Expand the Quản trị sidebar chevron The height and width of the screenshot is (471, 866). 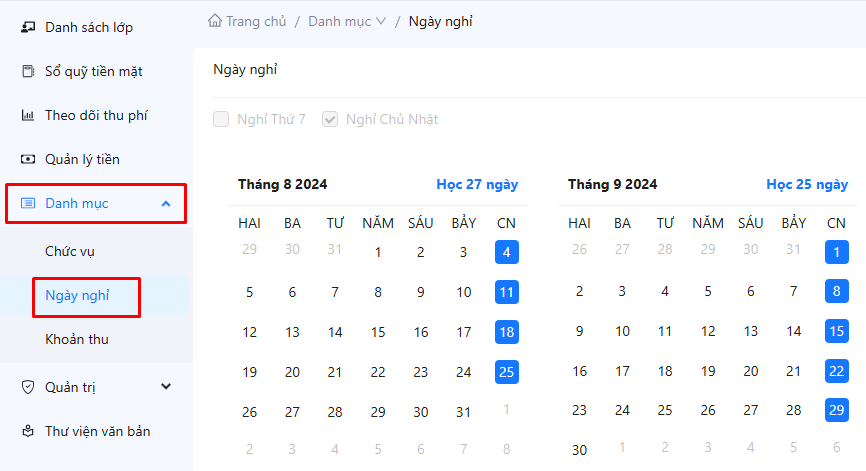(166, 387)
